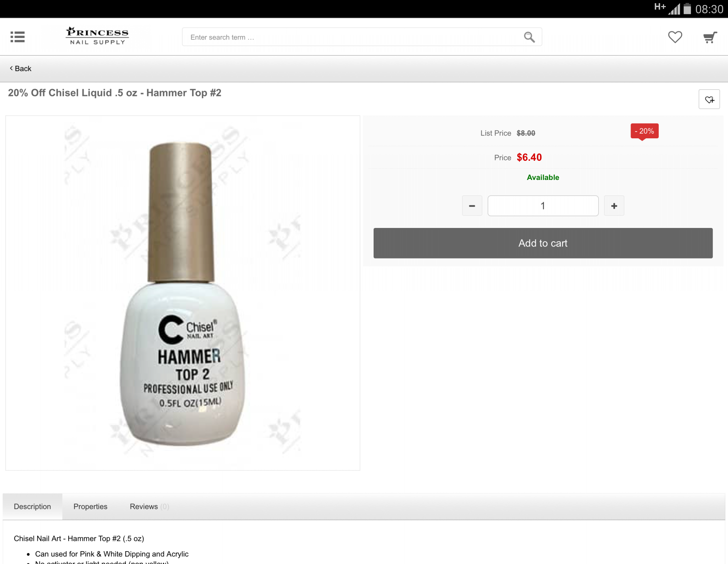The image size is (728, 564).
Task: Focus the Enter search term field
Action: pos(352,37)
